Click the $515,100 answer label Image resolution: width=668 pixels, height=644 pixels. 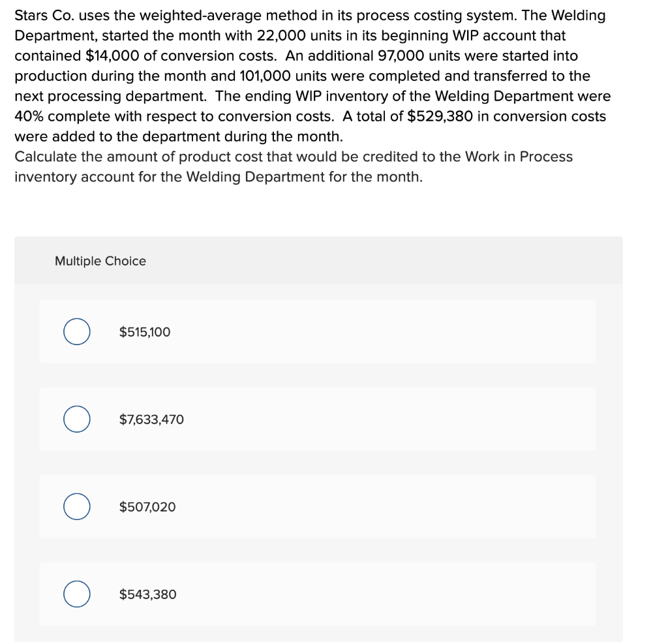click(x=144, y=331)
